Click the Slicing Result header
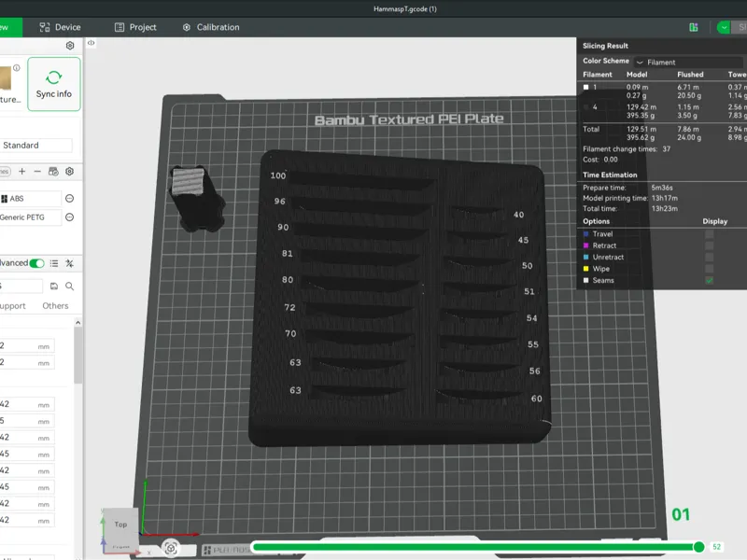Viewport: 747px width, 560px height. [605, 46]
